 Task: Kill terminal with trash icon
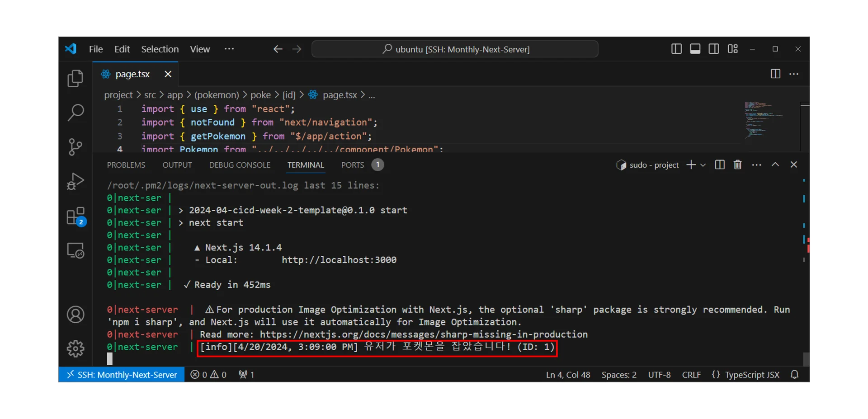tap(737, 165)
